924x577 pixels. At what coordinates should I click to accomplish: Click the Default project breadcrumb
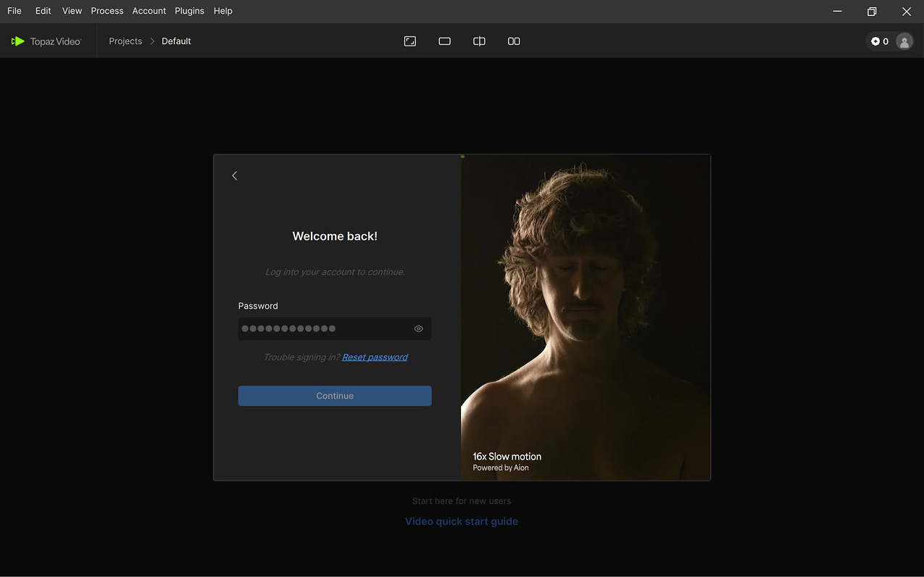click(x=176, y=41)
